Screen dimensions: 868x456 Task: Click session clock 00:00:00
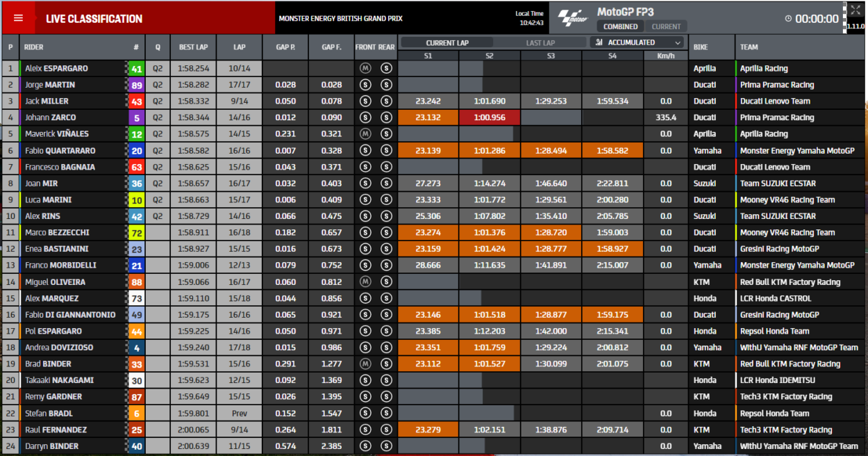coord(817,19)
